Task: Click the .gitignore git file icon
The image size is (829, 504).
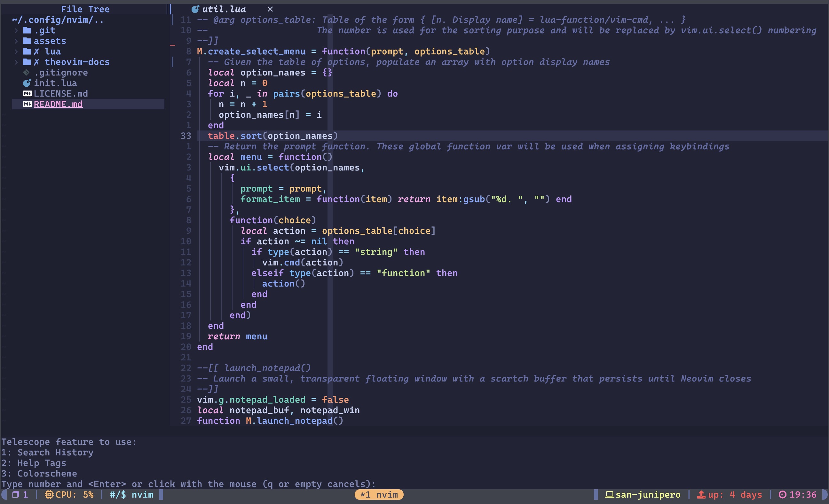Action: (26, 73)
